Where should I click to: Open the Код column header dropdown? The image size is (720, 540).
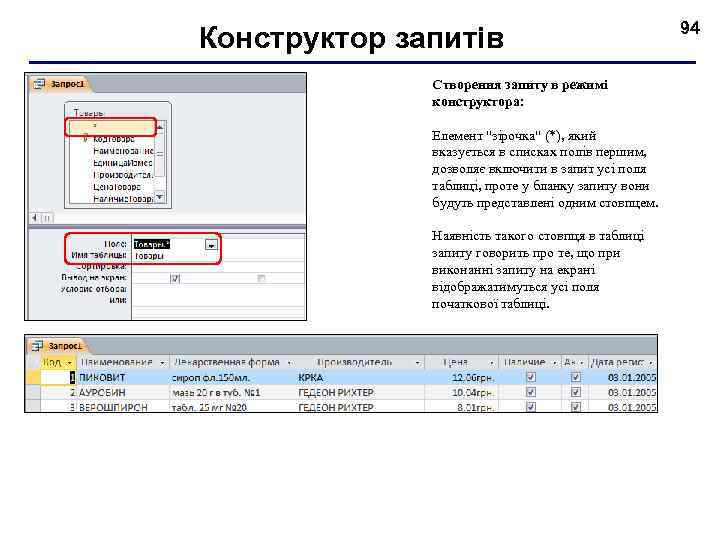point(70,363)
